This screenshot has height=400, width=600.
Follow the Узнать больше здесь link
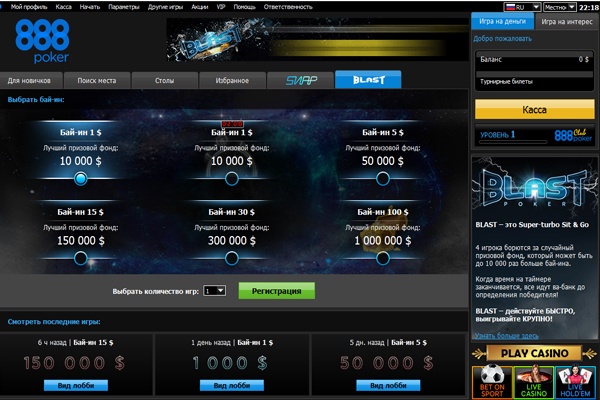coord(506,336)
